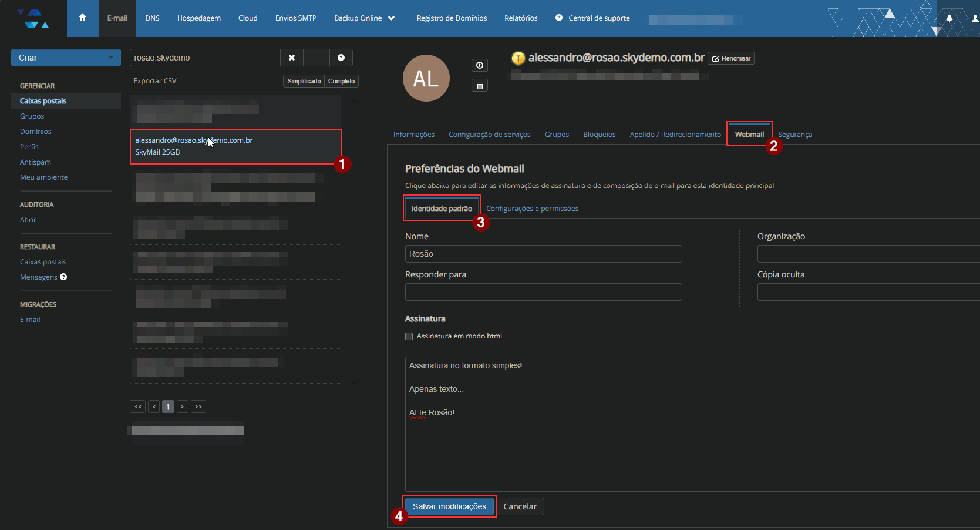Open the Segurança tab

click(x=795, y=135)
